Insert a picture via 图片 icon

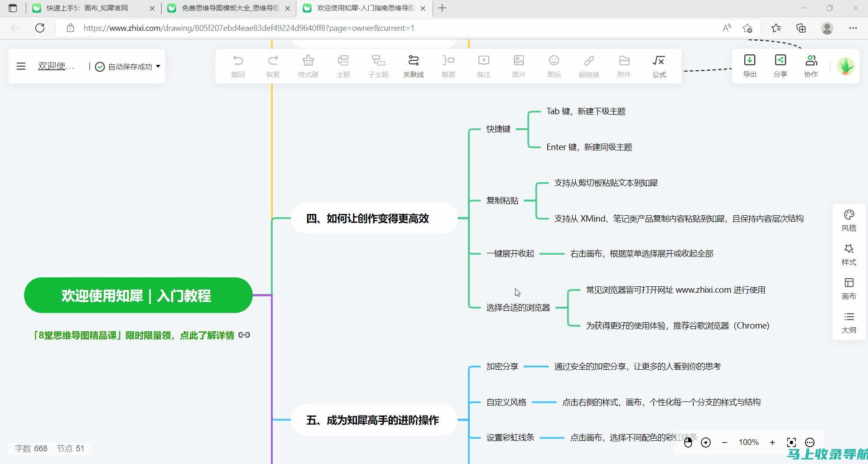coord(519,66)
